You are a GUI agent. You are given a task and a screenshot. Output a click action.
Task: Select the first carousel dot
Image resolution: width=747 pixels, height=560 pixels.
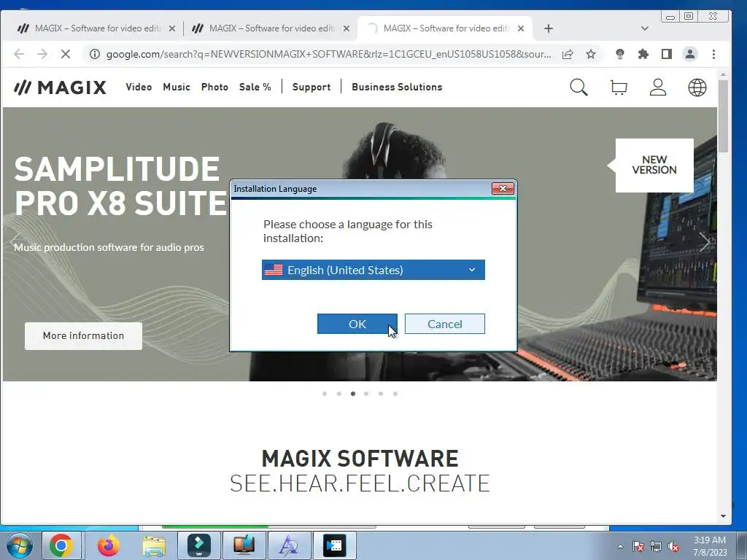(325, 394)
